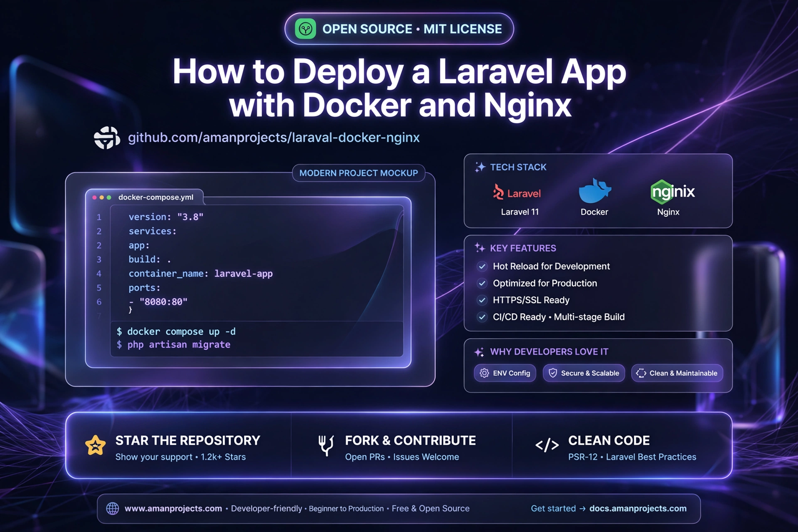Click the '$ php artisan migrate' command
This screenshot has height=532, width=798.
pos(173,345)
